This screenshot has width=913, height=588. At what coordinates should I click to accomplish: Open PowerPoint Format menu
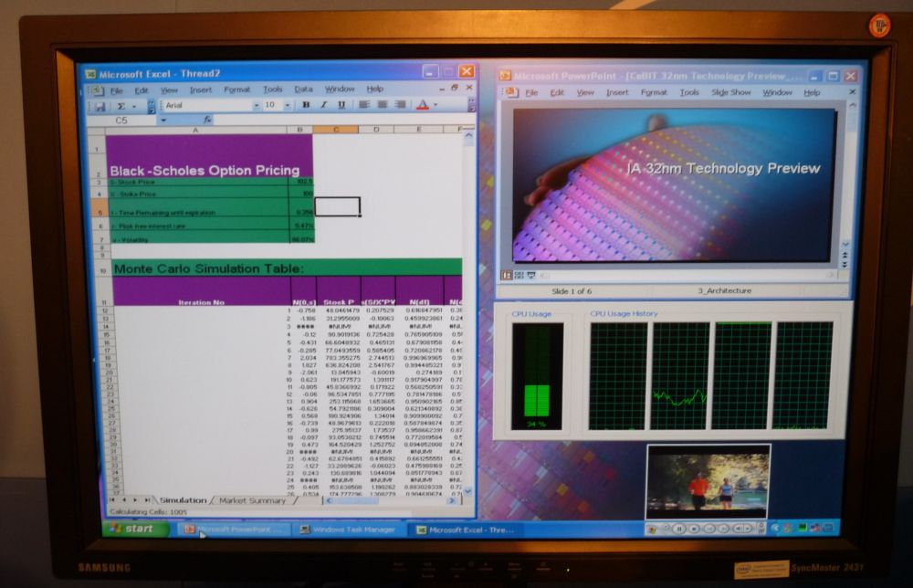[654, 92]
